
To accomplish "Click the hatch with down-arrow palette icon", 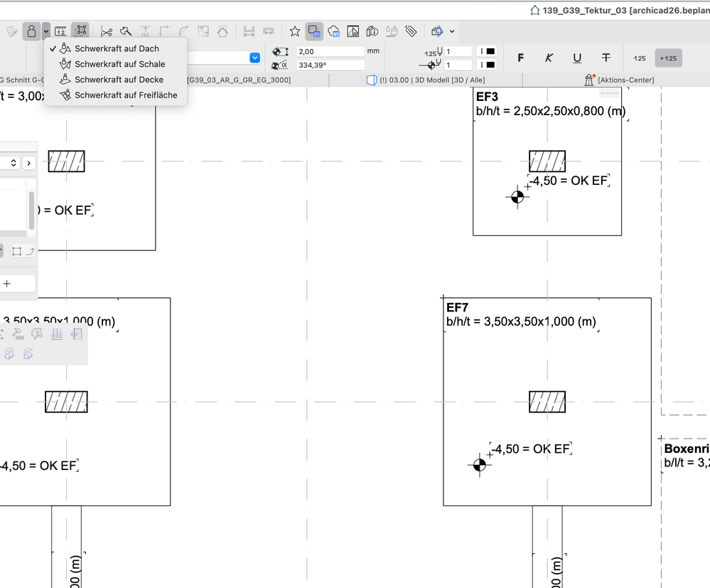I will (57, 334).
